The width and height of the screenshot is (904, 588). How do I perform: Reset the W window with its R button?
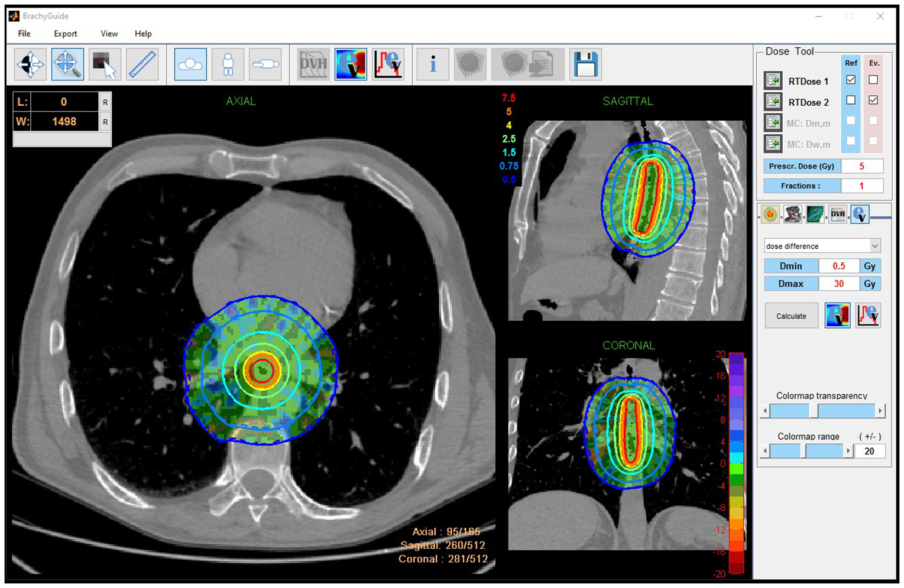click(105, 122)
